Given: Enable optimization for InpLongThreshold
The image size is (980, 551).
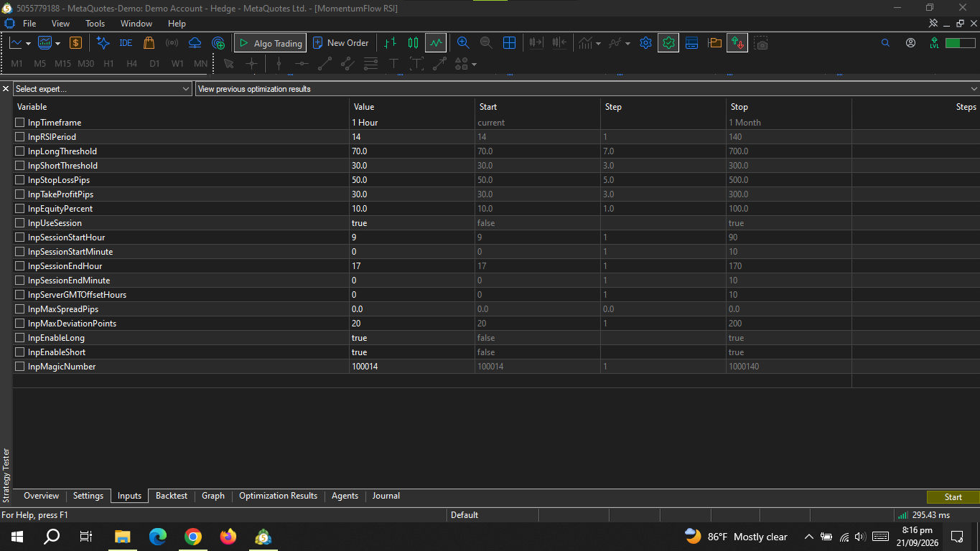Looking at the screenshot, I should (x=20, y=151).
